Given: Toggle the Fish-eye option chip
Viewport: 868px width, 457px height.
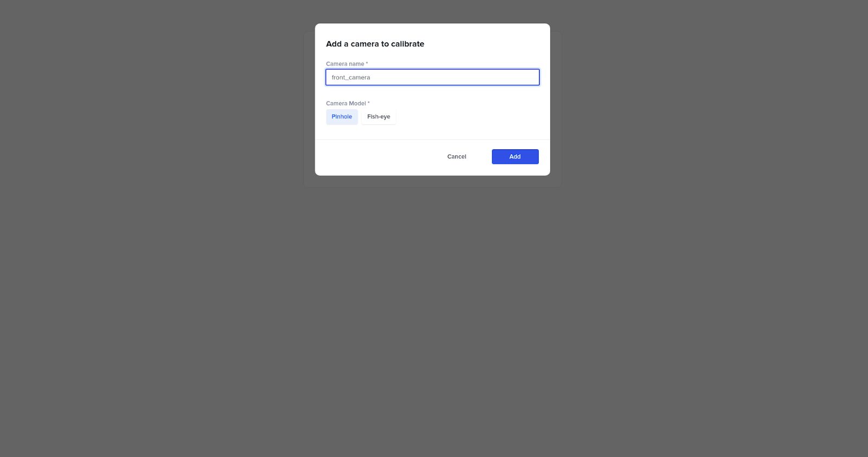Looking at the screenshot, I should (379, 117).
